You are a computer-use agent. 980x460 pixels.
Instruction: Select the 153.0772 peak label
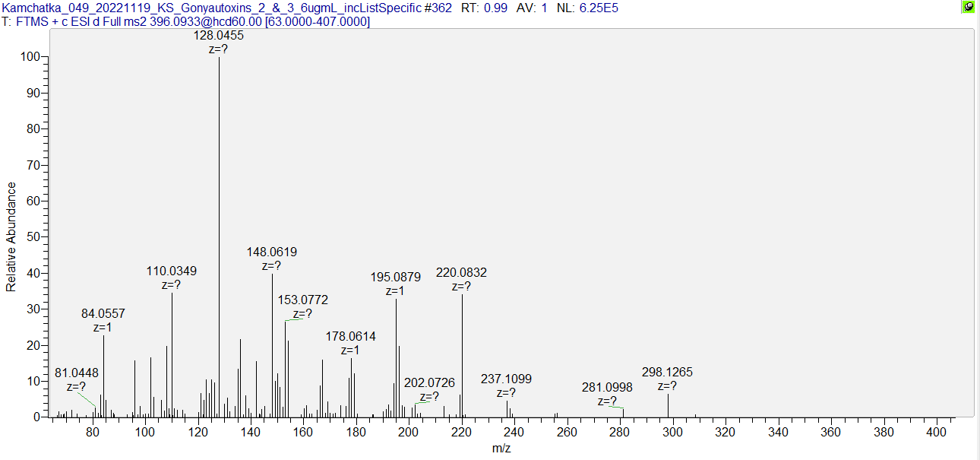[x=302, y=300]
